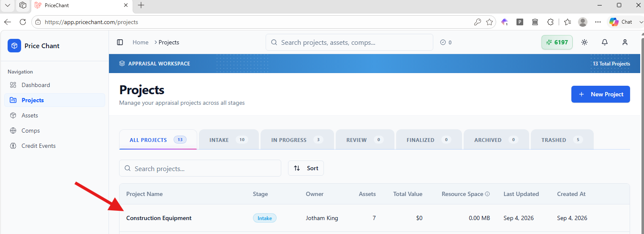Open the tab actions dropdown arrow
644x234 pixels.
tap(7, 5)
